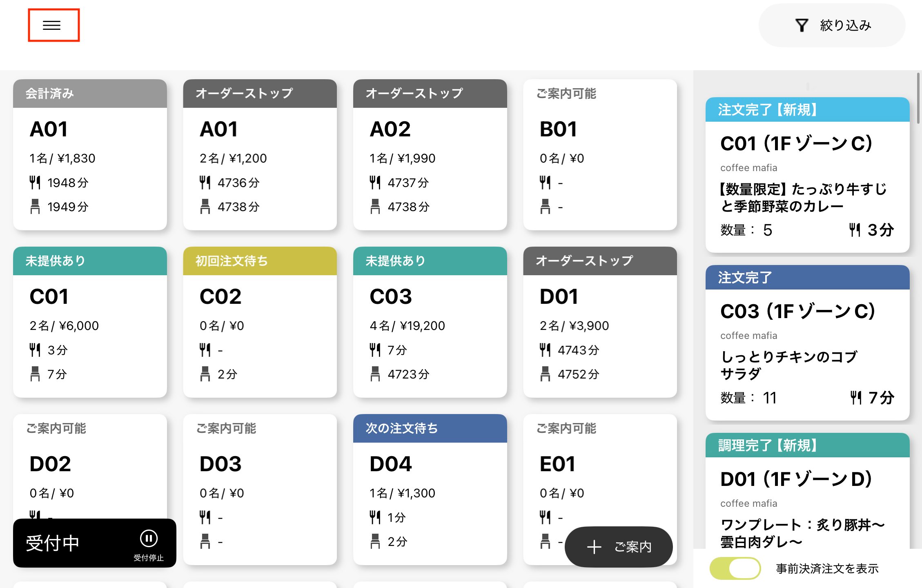The width and height of the screenshot is (922, 588).
Task: Select table D04 with 次の注文待ち status
Action: click(x=430, y=490)
